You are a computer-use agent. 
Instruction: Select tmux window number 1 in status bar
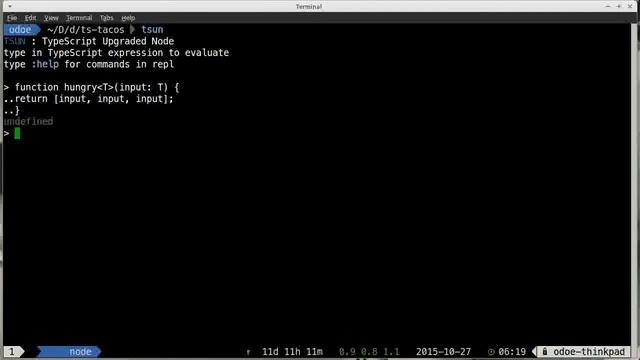coord(12,351)
